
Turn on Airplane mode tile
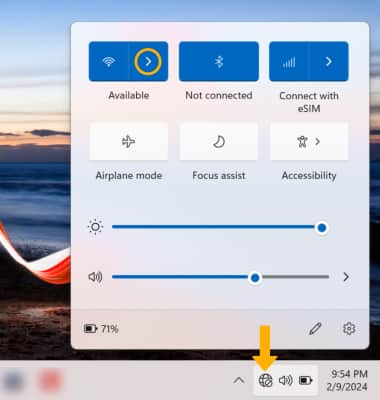coord(129,142)
